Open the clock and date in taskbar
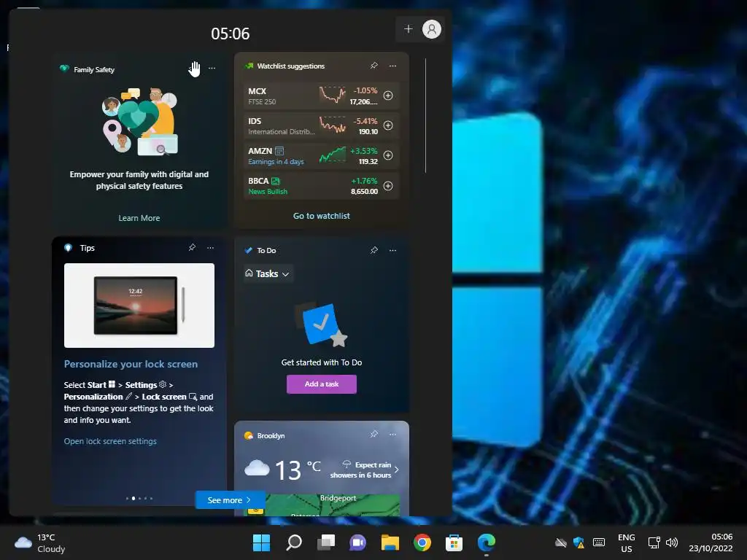The width and height of the screenshot is (747, 560). (x=711, y=542)
